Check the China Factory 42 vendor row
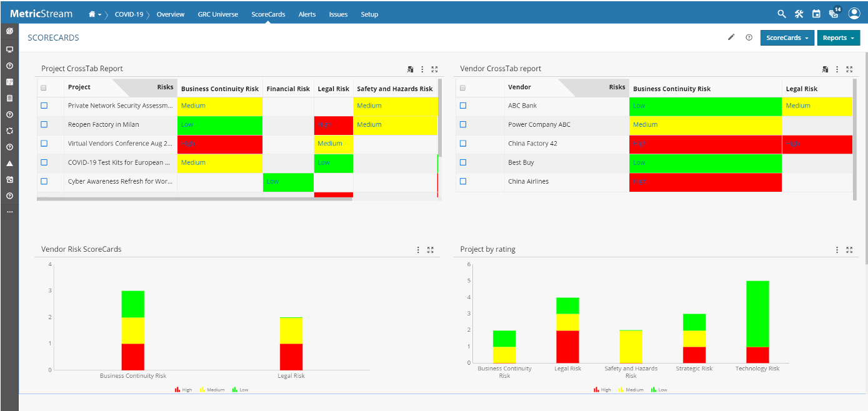 click(463, 144)
